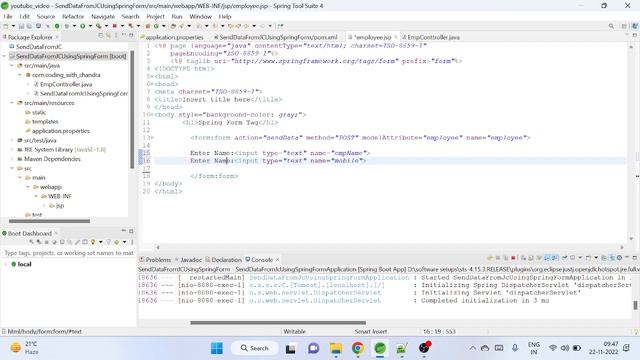Expand the src/test/java folder
Image resolution: width=640 pixels, height=360 pixels.
pyautogui.click(x=12, y=140)
